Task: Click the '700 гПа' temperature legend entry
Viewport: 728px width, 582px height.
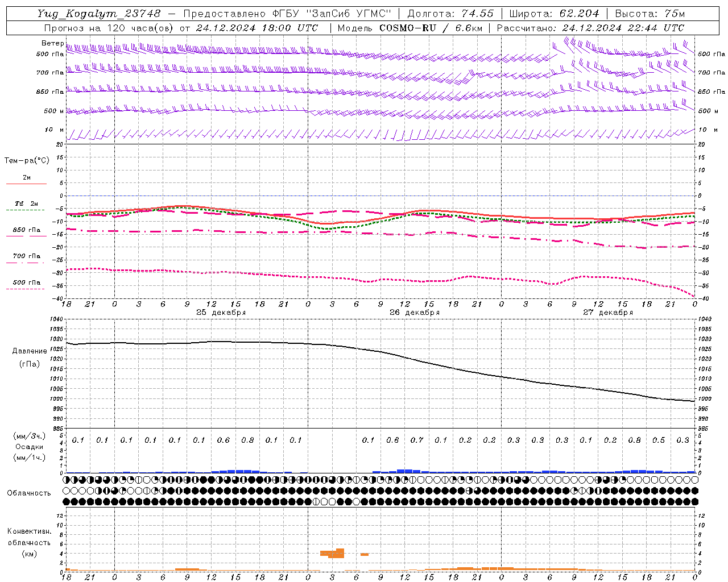Action: pyautogui.click(x=27, y=256)
